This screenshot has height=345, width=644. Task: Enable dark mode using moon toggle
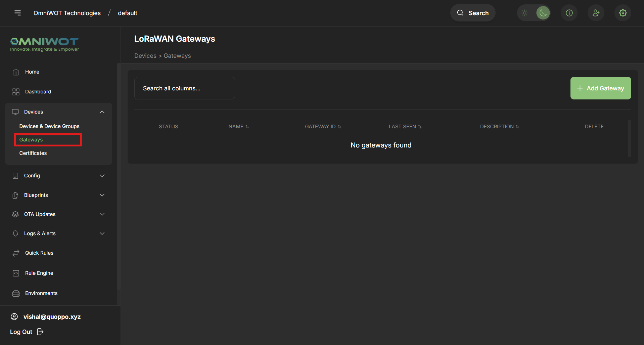coord(543,13)
